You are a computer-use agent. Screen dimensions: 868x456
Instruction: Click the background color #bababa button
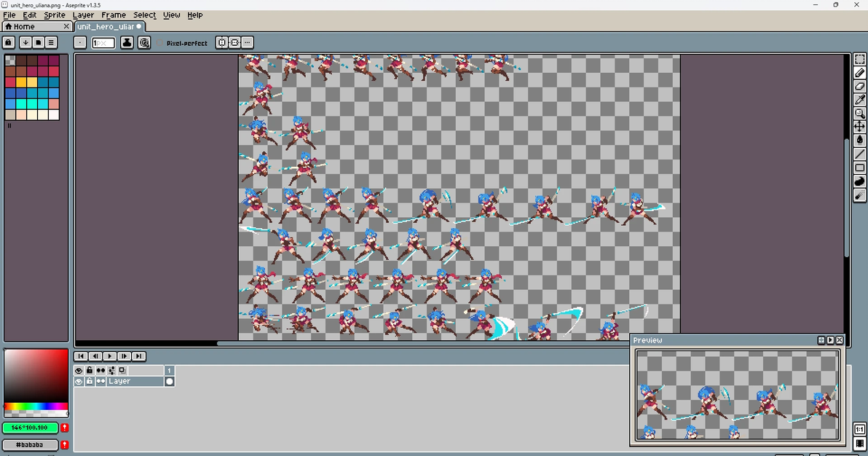(30, 444)
